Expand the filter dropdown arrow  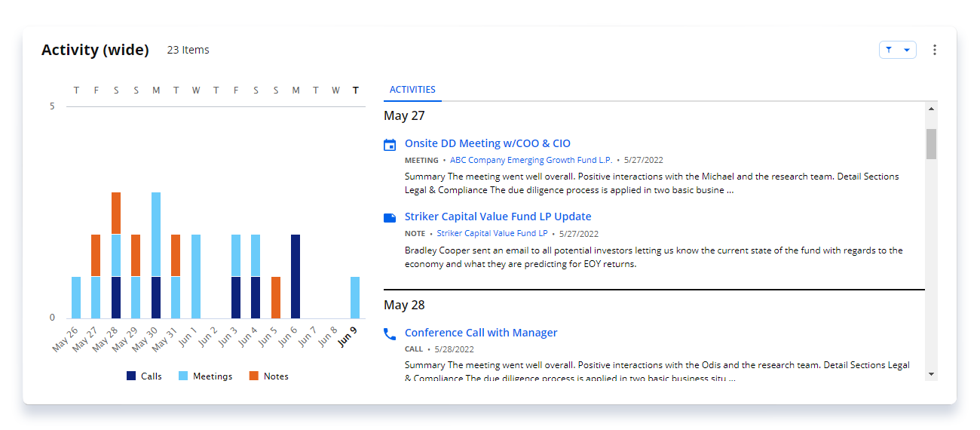(x=907, y=50)
